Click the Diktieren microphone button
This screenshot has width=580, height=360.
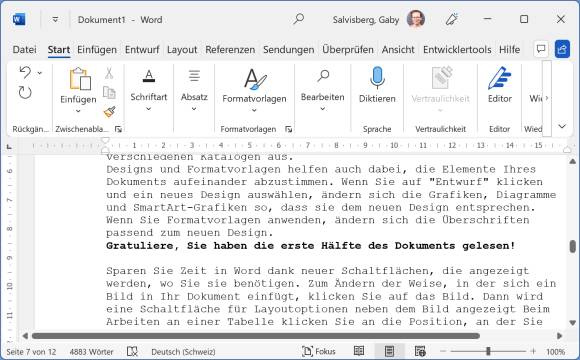click(x=377, y=85)
